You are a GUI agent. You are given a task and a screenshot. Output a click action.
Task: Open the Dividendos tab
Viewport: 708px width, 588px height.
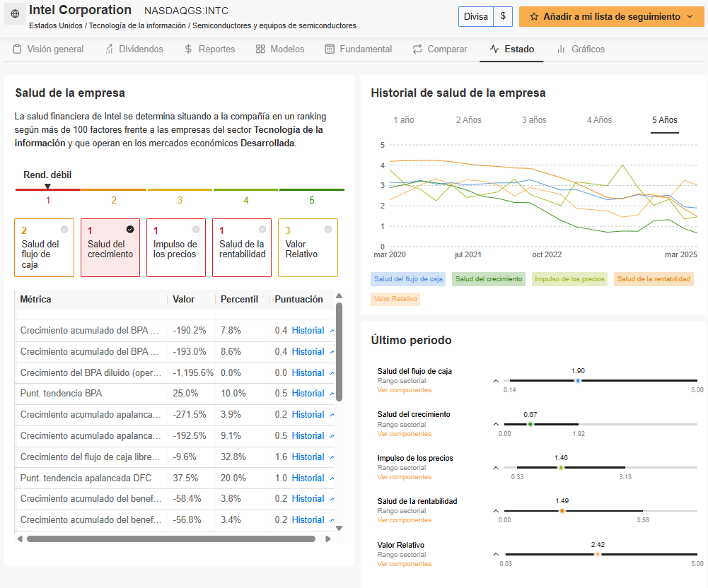coord(134,49)
